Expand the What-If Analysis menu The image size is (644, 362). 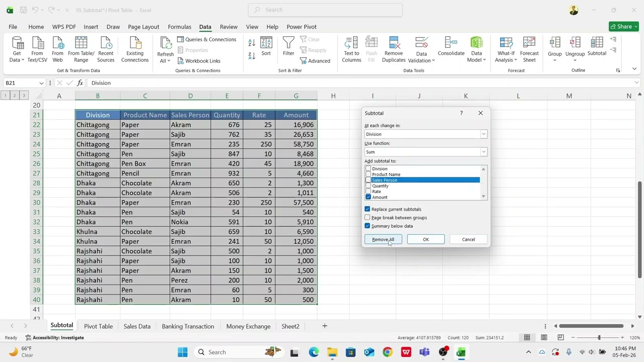tap(506, 50)
